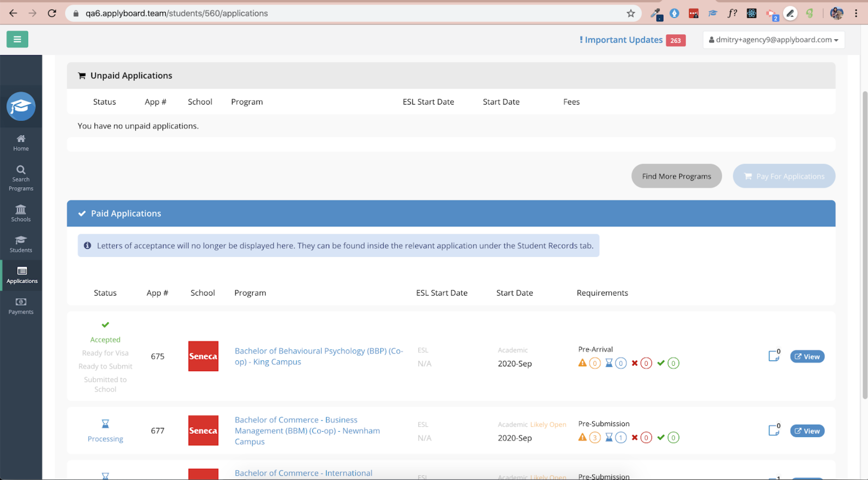Image resolution: width=868 pixels, height=480 pixels.
Task: Go back with browser back arrow
Action: [13, 13]
